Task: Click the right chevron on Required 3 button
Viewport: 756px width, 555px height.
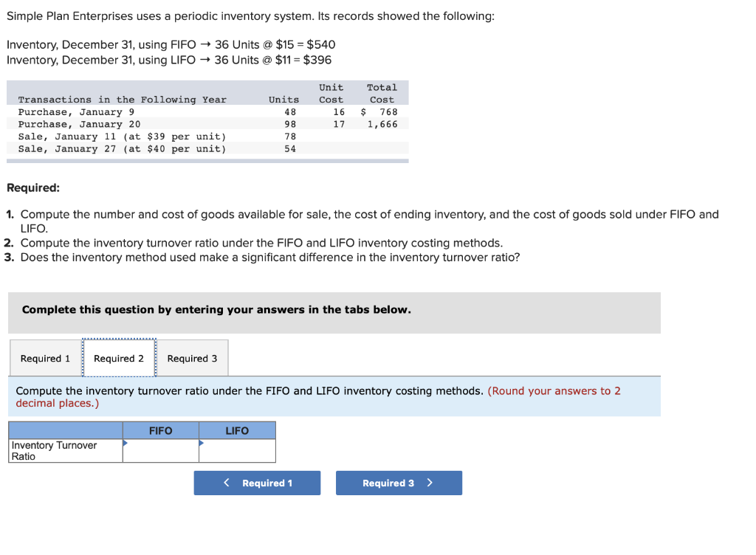Action: pyautogui.click(x=429, y=483)
